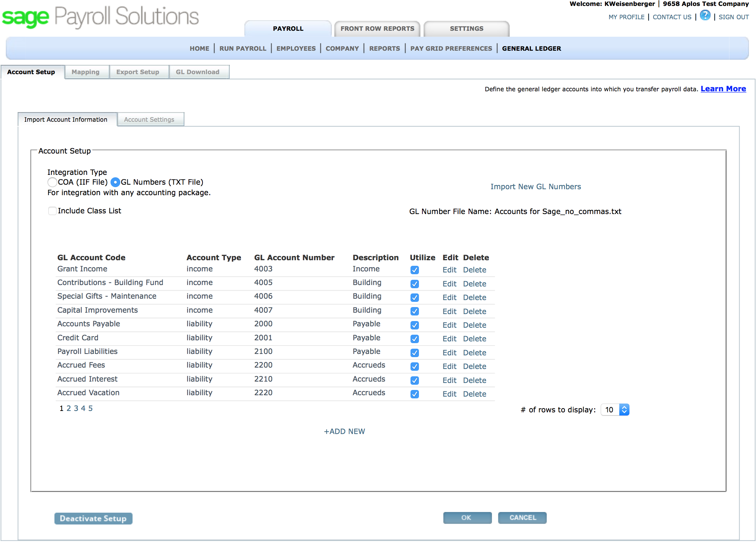Go to page 2 of accounts
Image resolution: width=756 pixels, height=554 pixels.
tap(69, 409)
